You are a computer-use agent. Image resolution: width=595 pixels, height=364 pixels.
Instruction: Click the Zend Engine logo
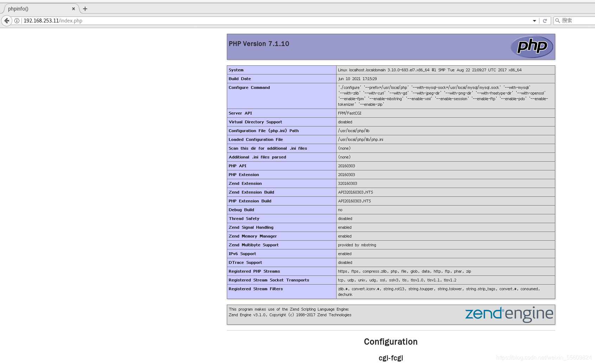(x=509, y=314)
